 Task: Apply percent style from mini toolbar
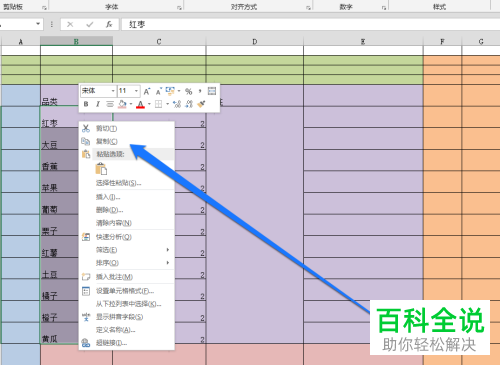[x=189, y=91]
